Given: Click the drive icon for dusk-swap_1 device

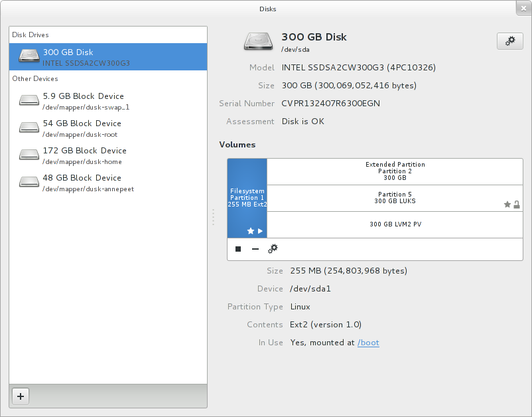Looking at the screenshot, I should [x=29, y=100].
